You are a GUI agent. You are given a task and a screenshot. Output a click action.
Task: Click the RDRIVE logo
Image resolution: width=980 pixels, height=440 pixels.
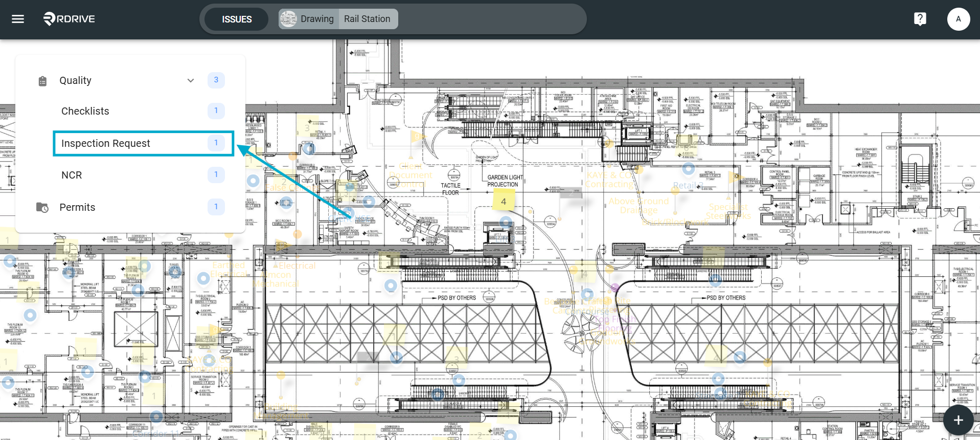point(69,19)
